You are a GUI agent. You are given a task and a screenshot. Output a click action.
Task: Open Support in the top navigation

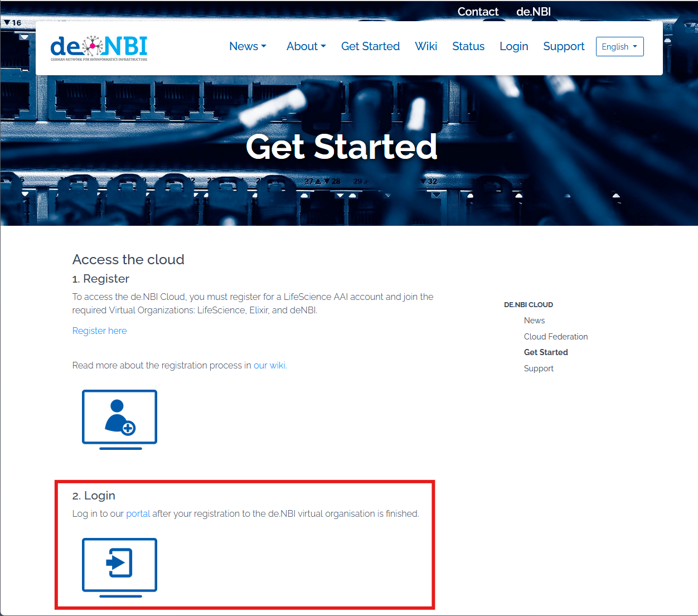coord(564,46)
